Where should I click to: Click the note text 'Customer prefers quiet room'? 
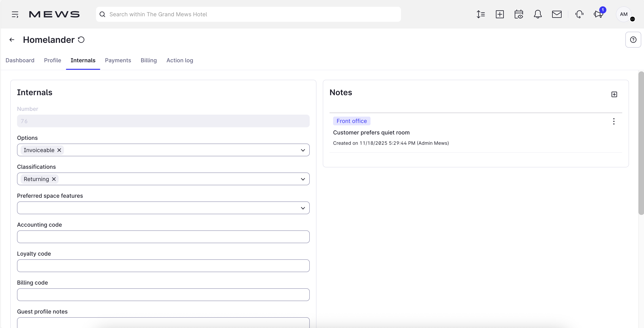tap(371, 132)
